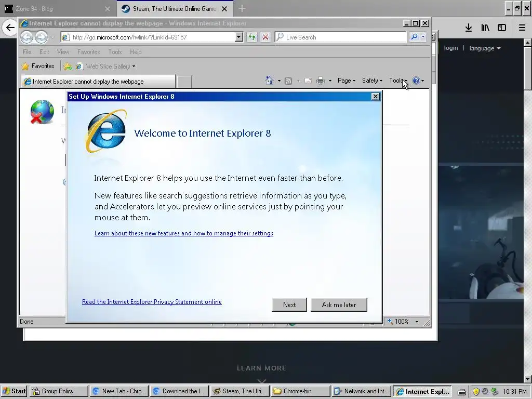Click the IE Help question mark icon

(x=416, y=81)
